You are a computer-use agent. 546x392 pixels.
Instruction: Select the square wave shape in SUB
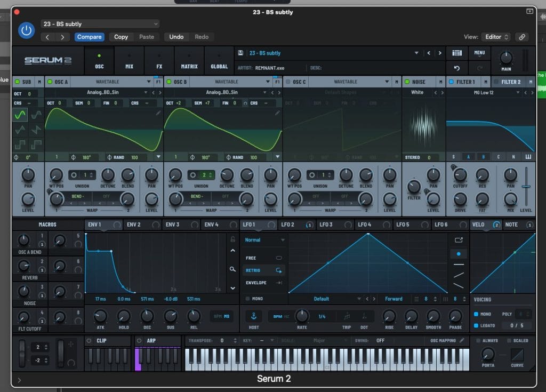(x=20, y=144)
